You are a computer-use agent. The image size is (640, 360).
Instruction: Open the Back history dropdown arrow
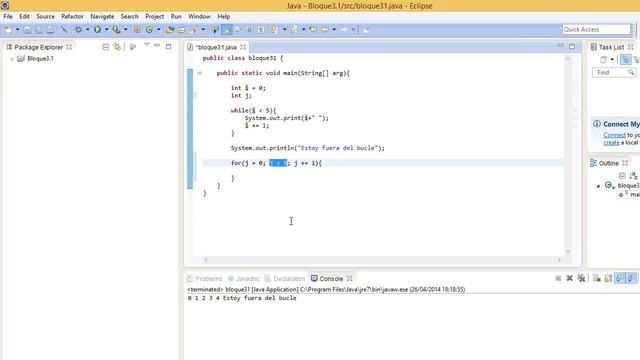coord(334,29)
